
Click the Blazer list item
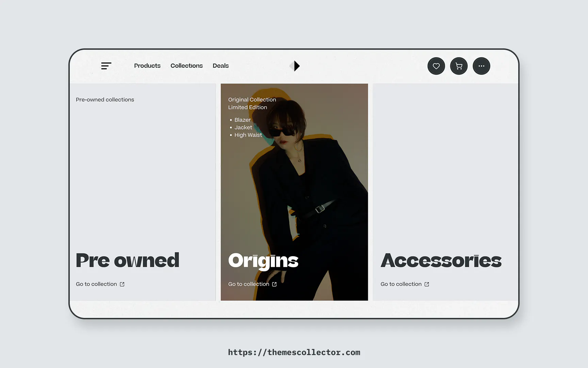click(x=242, y=120)
